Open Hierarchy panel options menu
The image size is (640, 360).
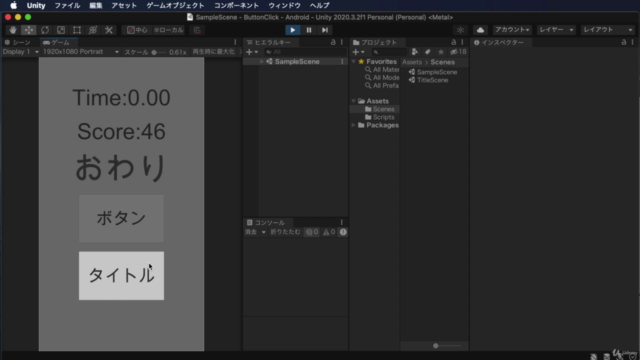click(x=342, y=42)
